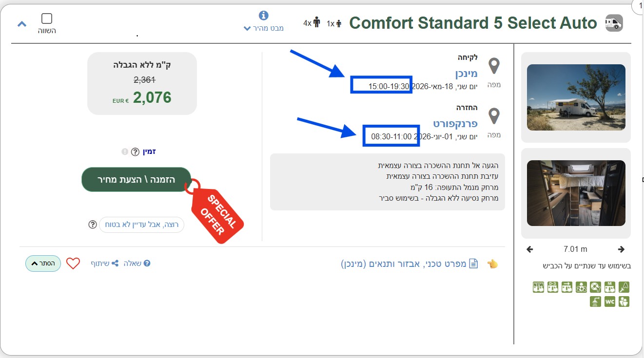Click the green booking / quote button
The width and height of the screenshot is (644, 358).
pyautogui.click(x=136, y=180)
